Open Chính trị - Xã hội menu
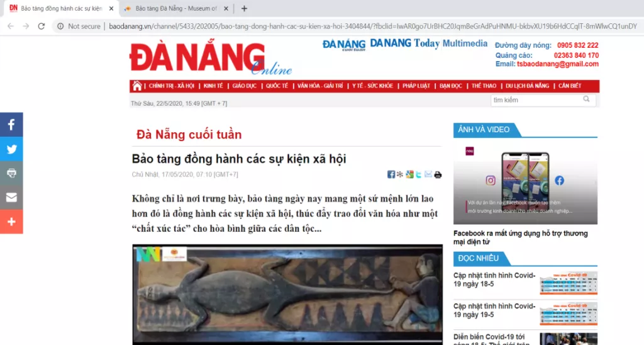Image resolution: width=644 pixels, height=345 pixels. [x=171, y=86]
